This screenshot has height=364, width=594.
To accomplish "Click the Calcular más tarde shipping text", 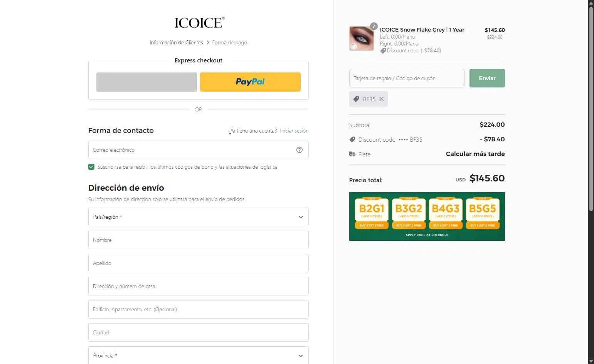I will [475, 154].
